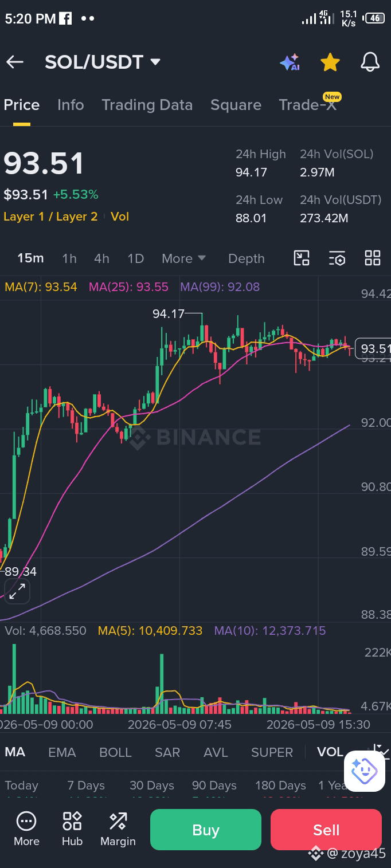
Task: Open the four-square grid layout icon
Action: pos(373,258)
